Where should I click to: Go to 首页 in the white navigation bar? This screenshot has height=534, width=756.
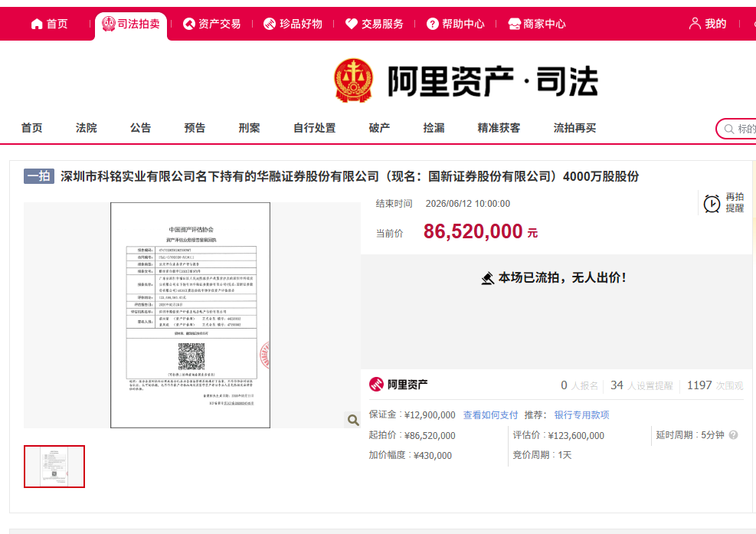32,128
